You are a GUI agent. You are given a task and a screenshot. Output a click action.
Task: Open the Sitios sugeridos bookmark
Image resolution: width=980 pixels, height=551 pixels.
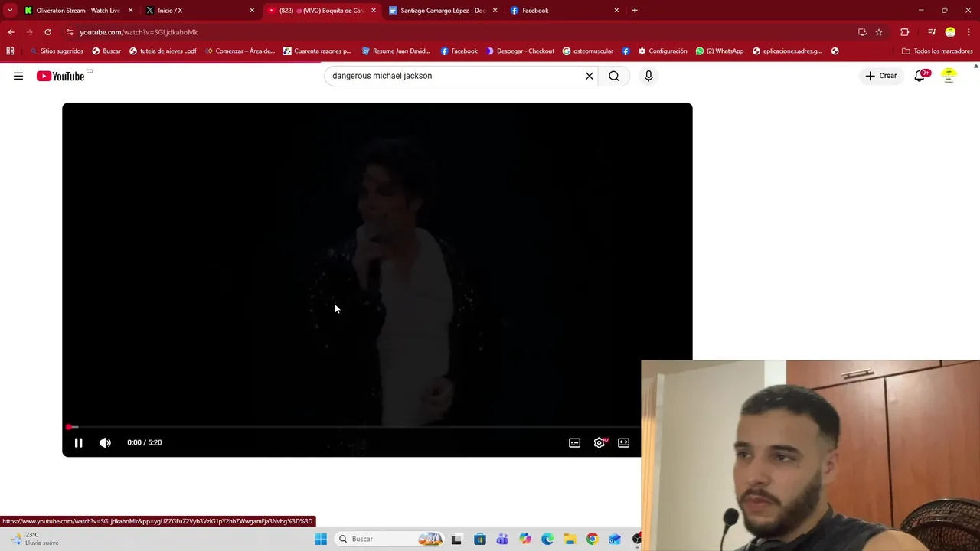[57, 51]
